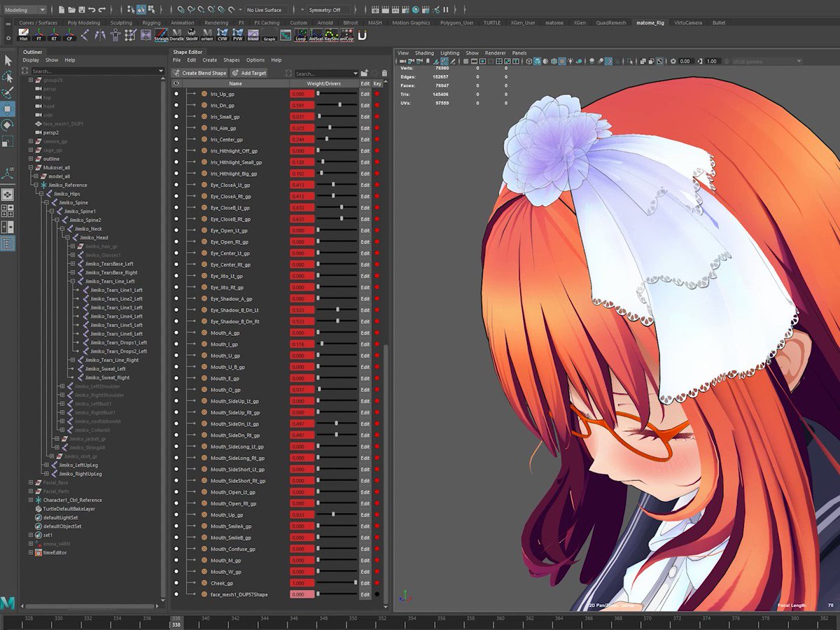Activate the Rotate tool in the toolbox
Image resolution: width=840 pixels, height=630 pixels.
[8, 125]
